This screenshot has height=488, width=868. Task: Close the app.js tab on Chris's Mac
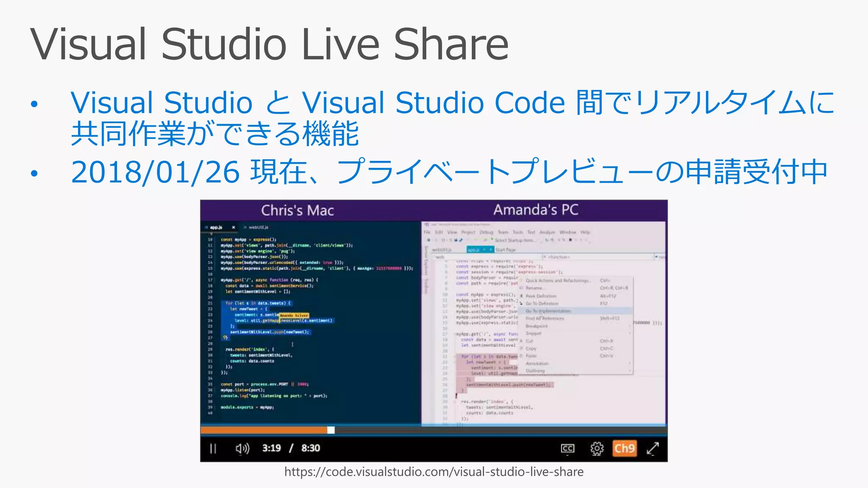(233, 227)
